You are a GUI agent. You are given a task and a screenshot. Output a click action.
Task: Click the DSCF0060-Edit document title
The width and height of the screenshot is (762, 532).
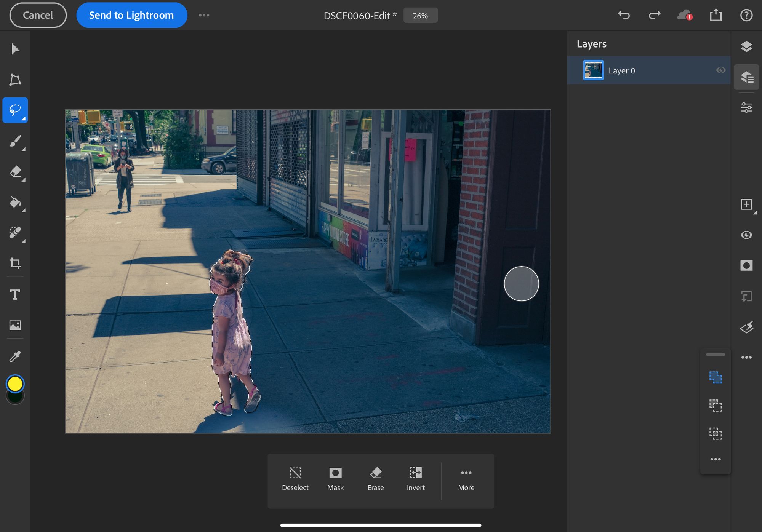[360, 16]
